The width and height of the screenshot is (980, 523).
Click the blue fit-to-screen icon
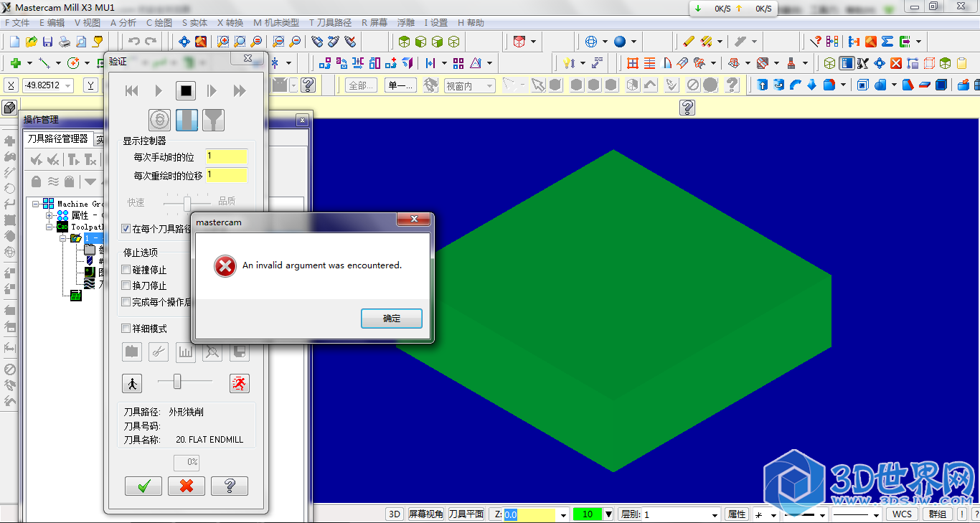tap(184, 42)
